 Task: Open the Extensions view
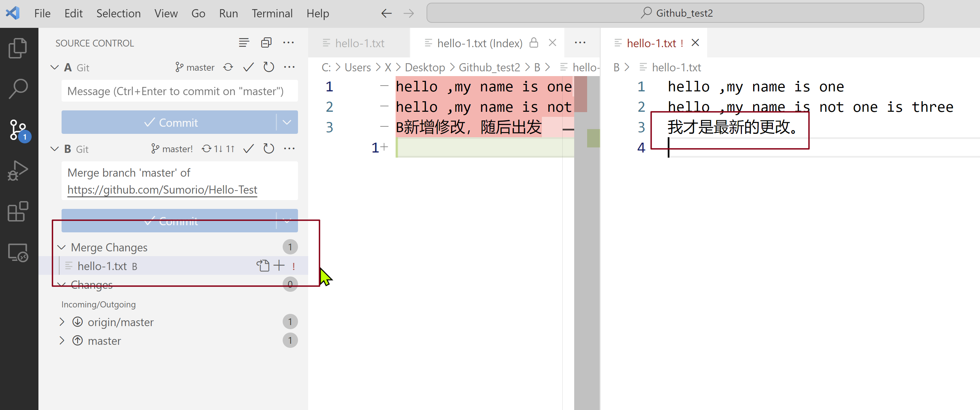(x=17, y=212)
